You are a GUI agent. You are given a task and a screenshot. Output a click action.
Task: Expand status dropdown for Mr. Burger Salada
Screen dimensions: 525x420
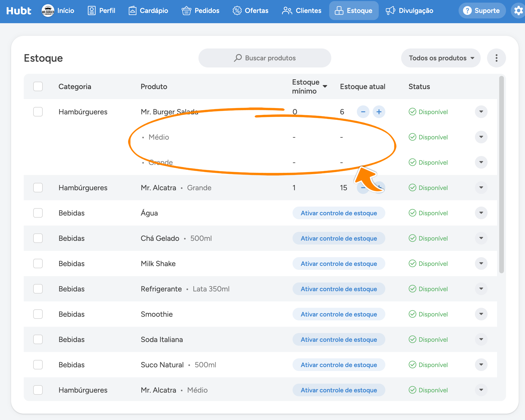tap(481, 112)
